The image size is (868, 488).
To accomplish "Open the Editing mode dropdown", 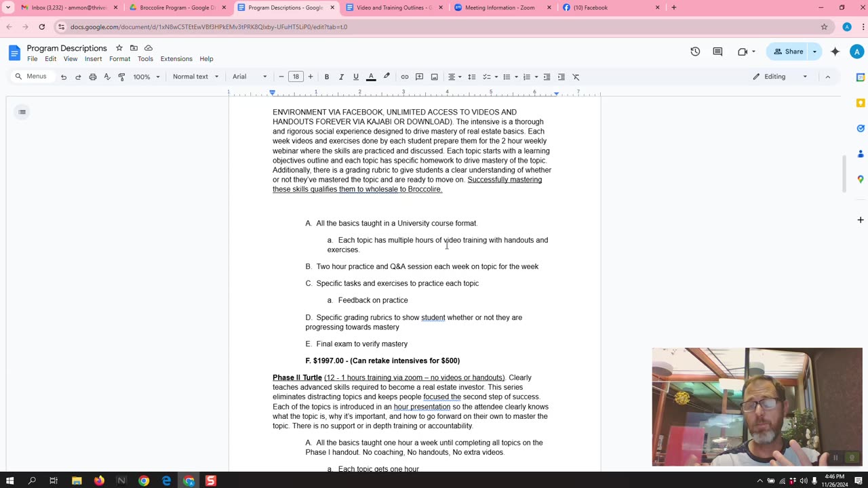I will click(x=781, y=77).
